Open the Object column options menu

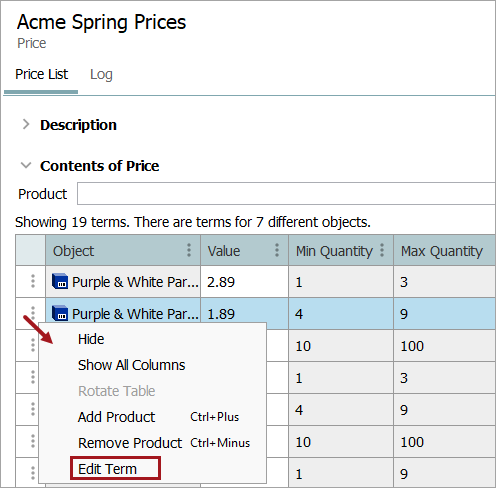[x=189, y=250]
